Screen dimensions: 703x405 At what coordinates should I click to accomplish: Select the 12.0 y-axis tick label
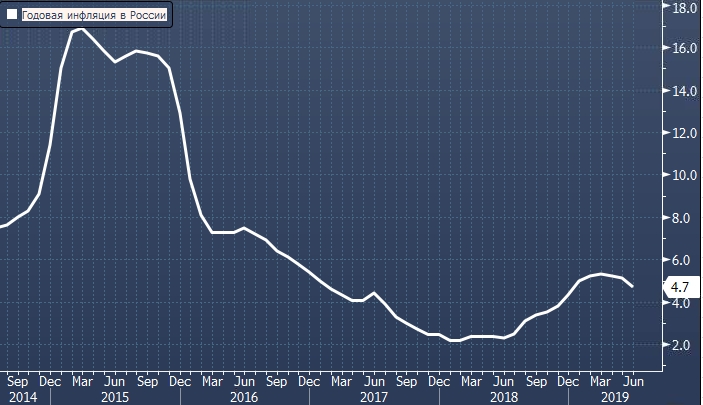point(684,133)
